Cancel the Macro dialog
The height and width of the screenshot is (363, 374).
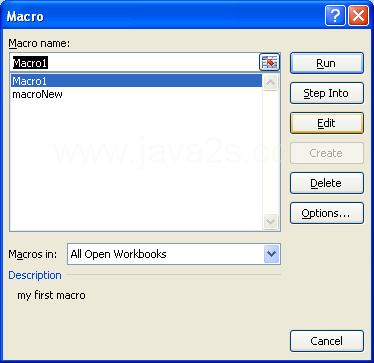tap(327, 341)
